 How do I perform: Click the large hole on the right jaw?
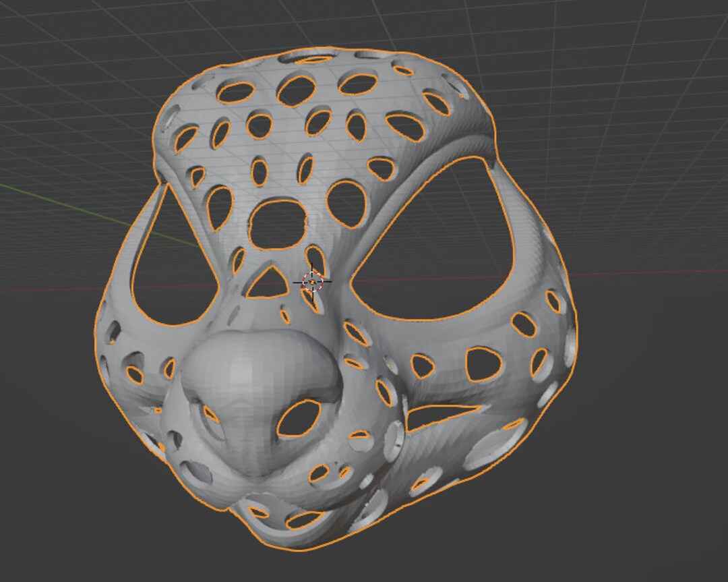(x=482, y=361)
